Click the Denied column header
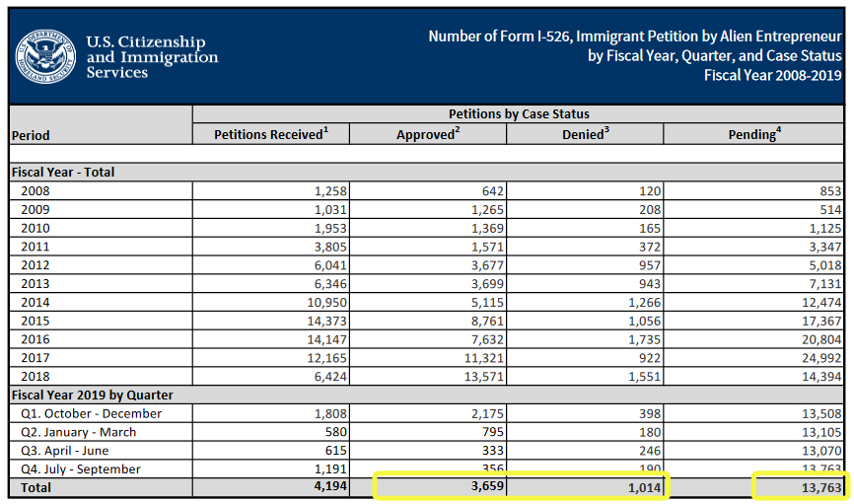 click(585, 134)
